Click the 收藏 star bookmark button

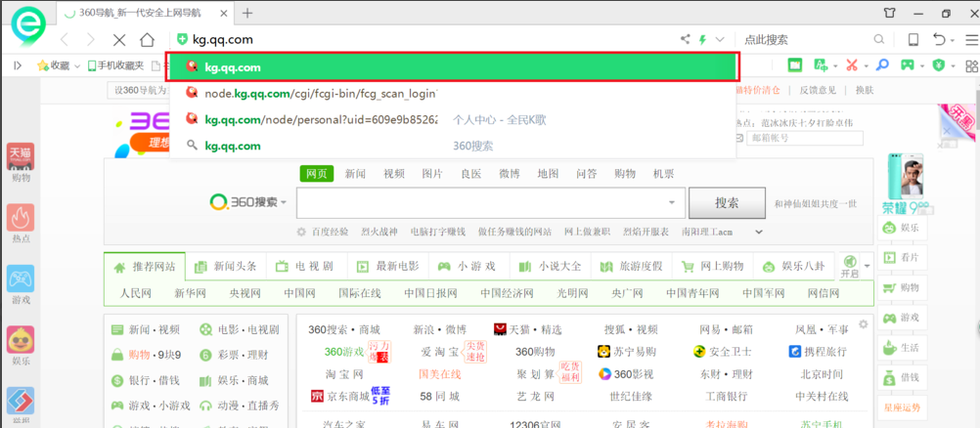(x=53, y=64)
